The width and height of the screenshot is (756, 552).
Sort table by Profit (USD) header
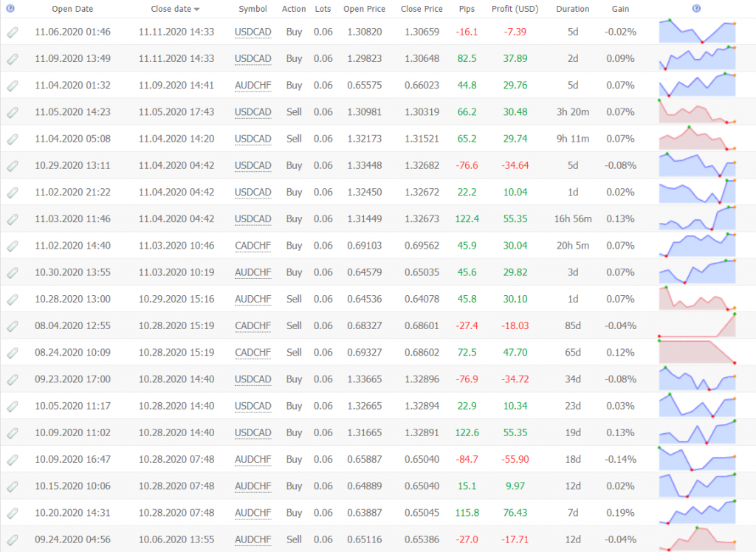[x=515, y=10]
